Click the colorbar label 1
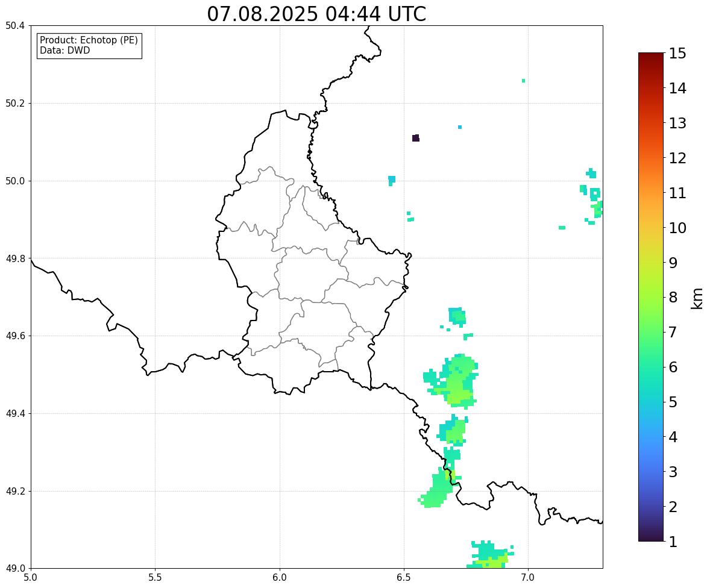Viewport: 710px width, 588px height. [x=673, y=542]
